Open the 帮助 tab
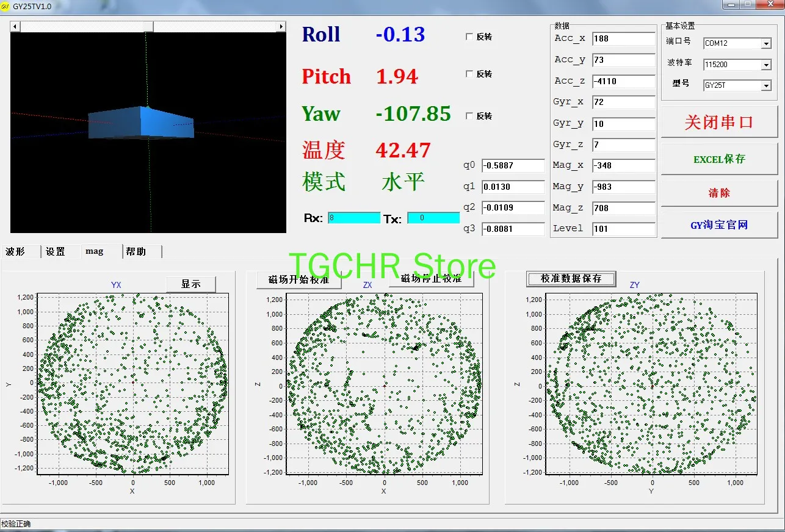This screenshot has height=532, width=785. point(143,251)
